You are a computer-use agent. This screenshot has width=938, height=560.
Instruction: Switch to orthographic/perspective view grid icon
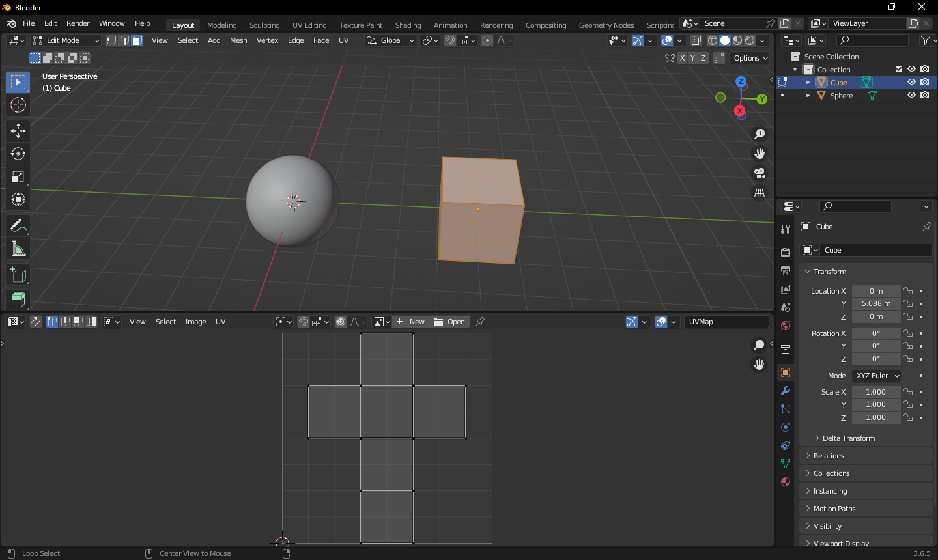click(760, 193)
